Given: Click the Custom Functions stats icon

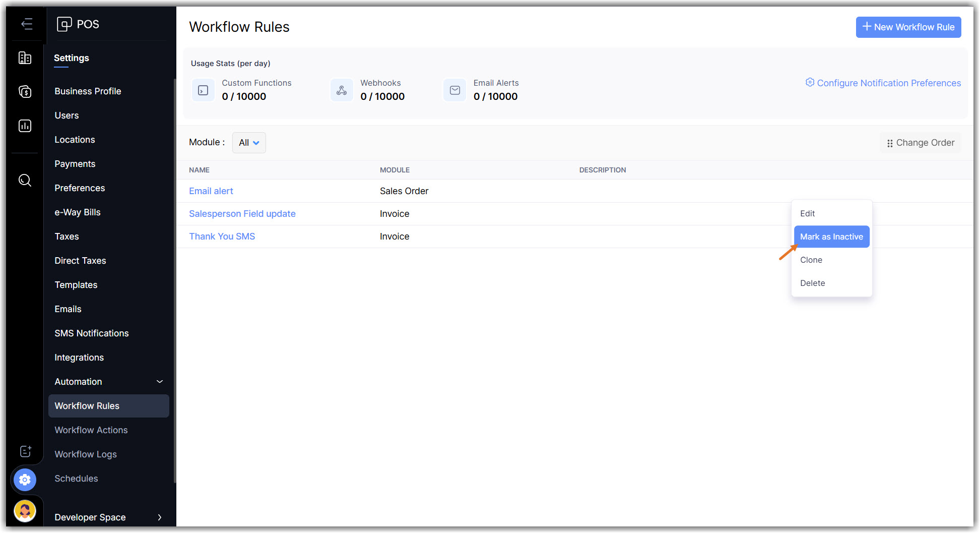Looking at the screenshot, I should pos(203,90).
